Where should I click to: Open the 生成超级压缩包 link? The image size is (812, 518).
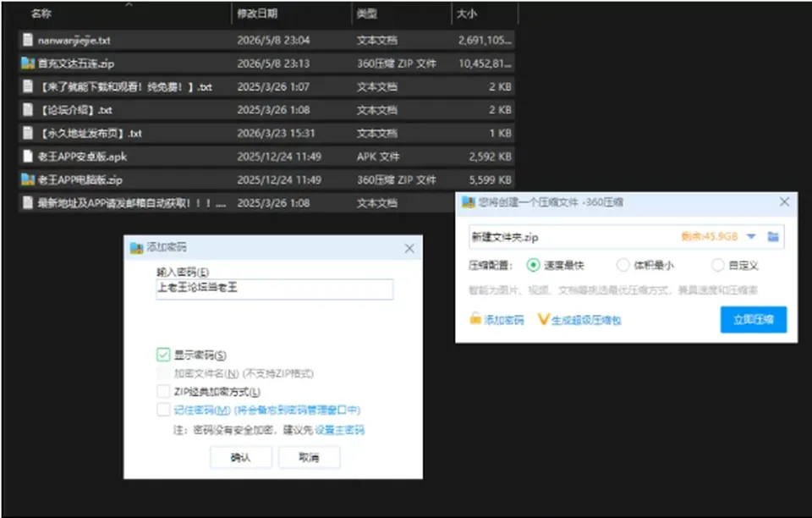tap(585, 320)
